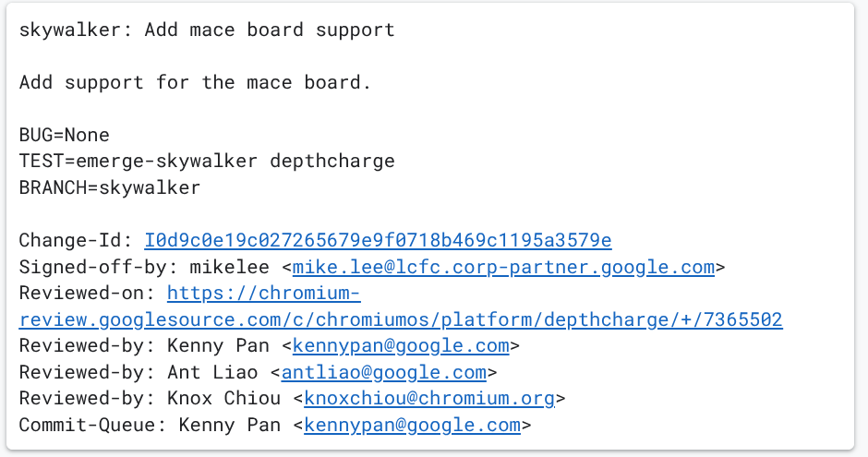Open the Change-Id I0d9c0e19c027 link
Image resolution: width=868 pixels, height=457 pixels.
(x=378, y=241)
